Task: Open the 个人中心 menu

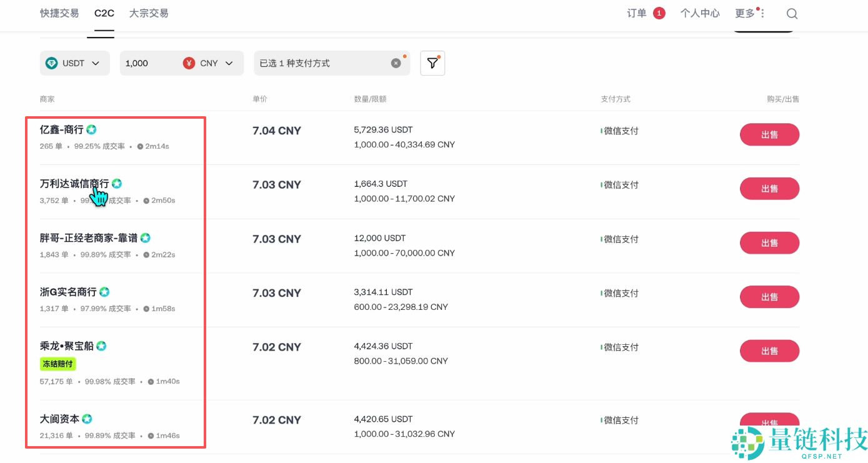Action: coord(700,13)
